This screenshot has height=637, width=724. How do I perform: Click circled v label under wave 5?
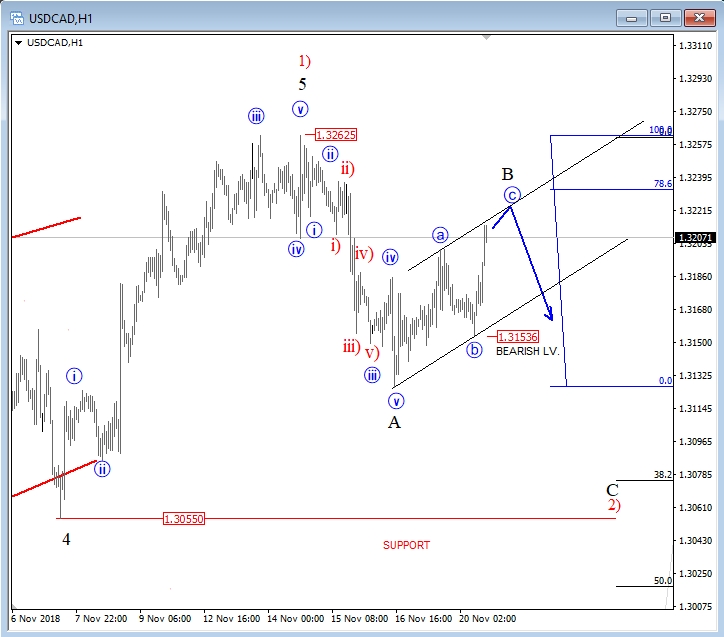300,109
